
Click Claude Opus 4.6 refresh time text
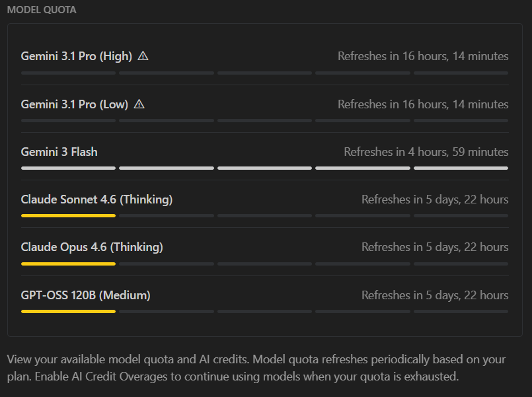click(x=435, y=247)
